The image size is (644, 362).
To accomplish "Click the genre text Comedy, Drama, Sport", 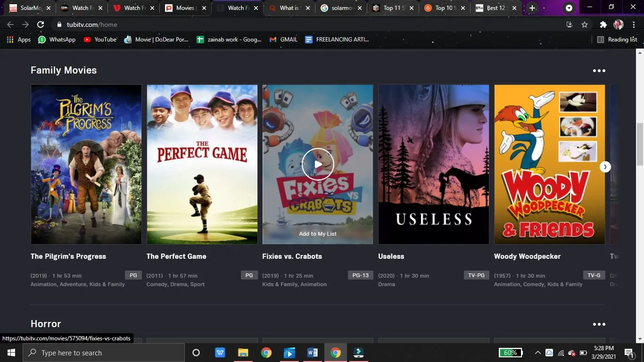I will pos(175,284).
